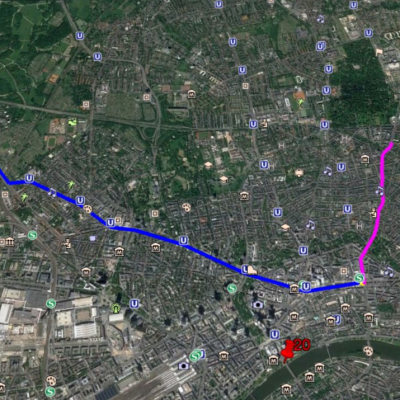Click the red pushpin marker numbered 20
This screenshot has height=400, width=400.
(x=287, y=351)
